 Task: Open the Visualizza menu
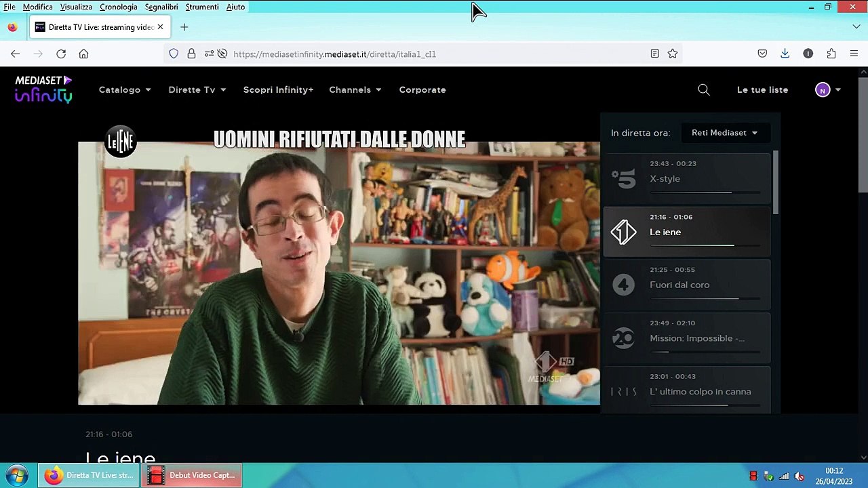[x=76, y=7]
